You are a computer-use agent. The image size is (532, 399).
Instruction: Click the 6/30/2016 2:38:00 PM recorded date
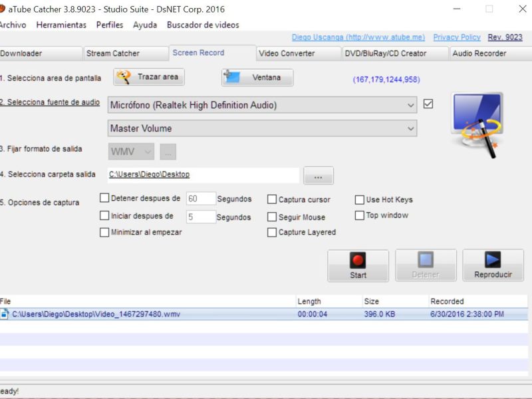467,314
